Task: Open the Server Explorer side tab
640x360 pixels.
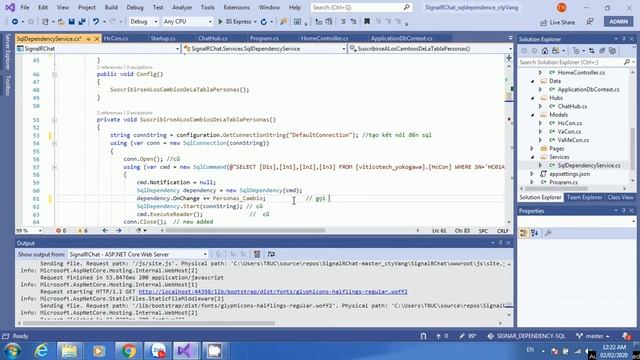Action: [7, 52]
